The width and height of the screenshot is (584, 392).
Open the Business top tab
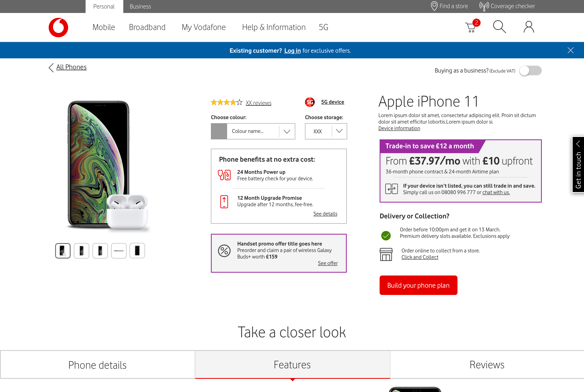coord(140,6)
